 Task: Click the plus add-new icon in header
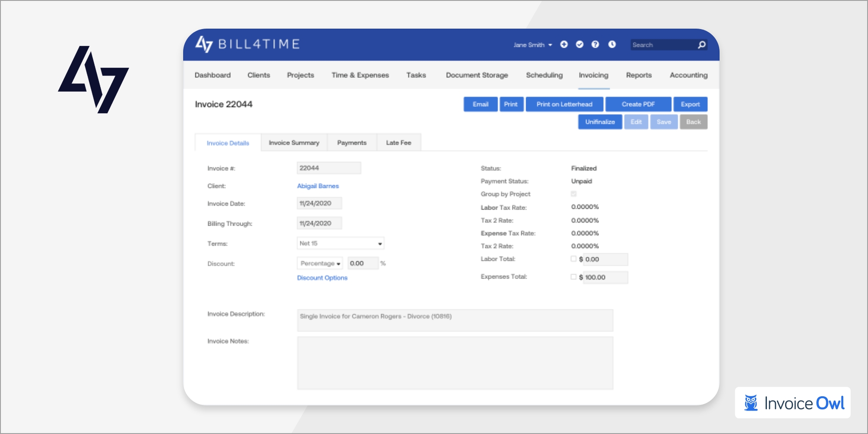pos(564,44)
